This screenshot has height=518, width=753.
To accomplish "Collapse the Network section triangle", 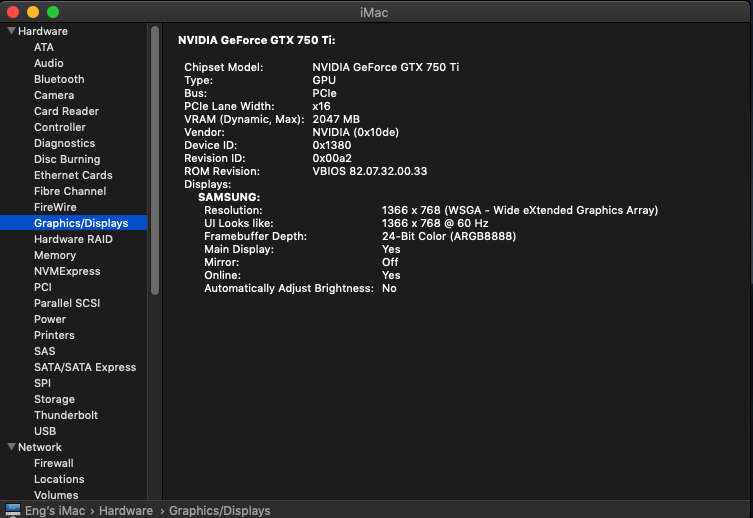I will click(x=12, y=446).
